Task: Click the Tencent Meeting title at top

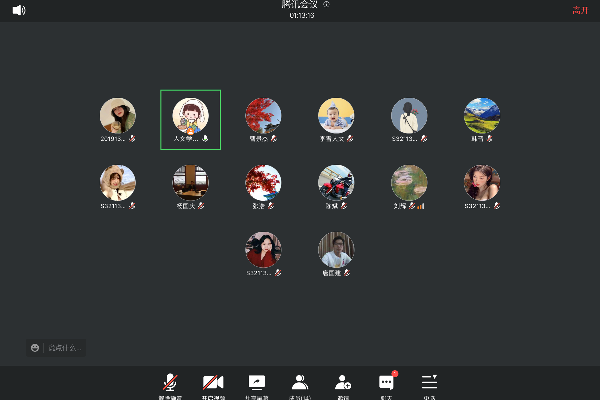Action: pos(300,5)
